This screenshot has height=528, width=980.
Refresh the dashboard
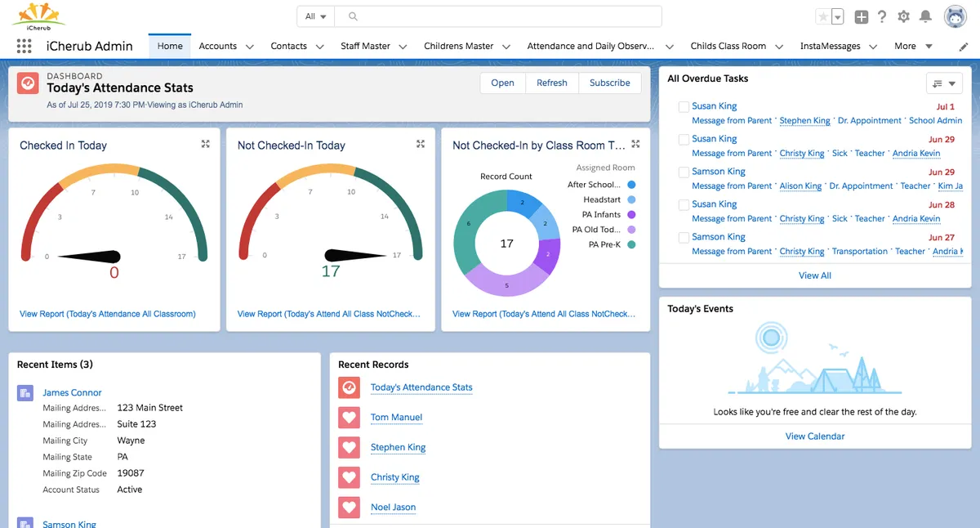(x=552, y=83)
